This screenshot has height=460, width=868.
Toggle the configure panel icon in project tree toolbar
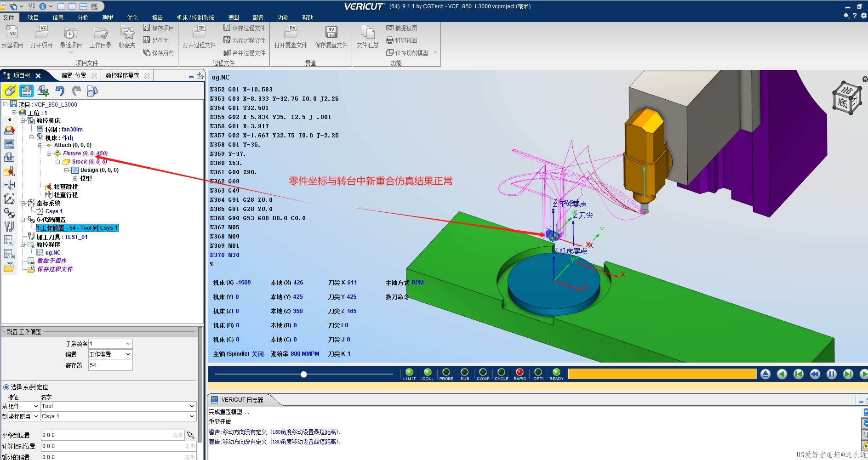click(26, 91)
